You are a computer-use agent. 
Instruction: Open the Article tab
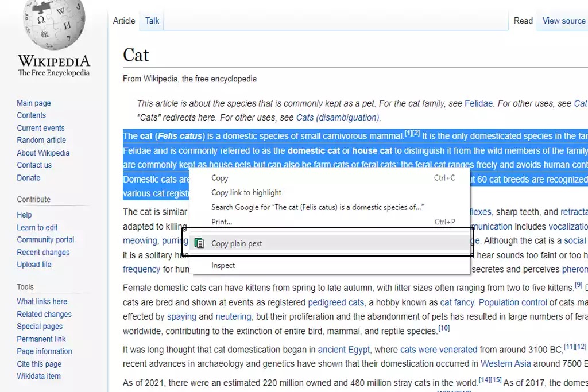pyautogui.click(x=124, y=21)
